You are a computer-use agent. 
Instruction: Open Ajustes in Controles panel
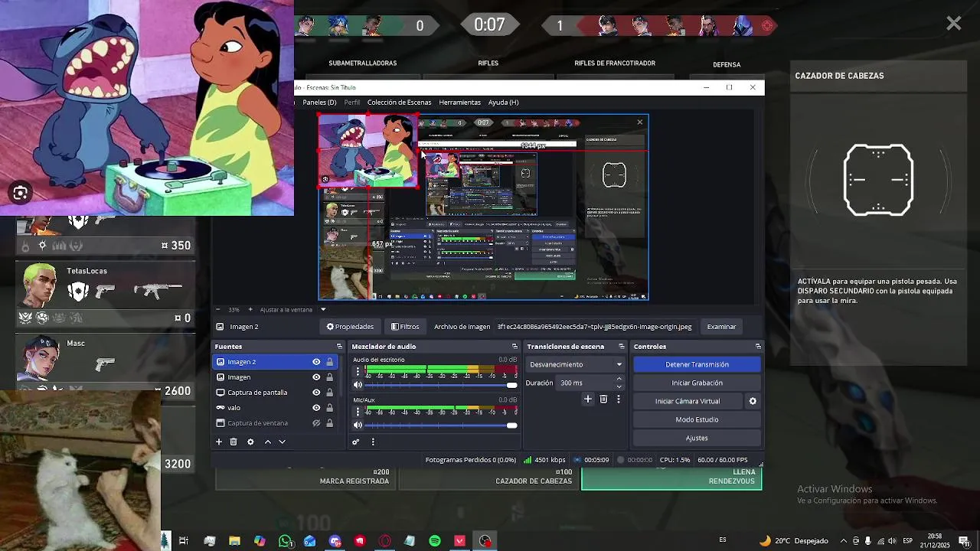697,438
